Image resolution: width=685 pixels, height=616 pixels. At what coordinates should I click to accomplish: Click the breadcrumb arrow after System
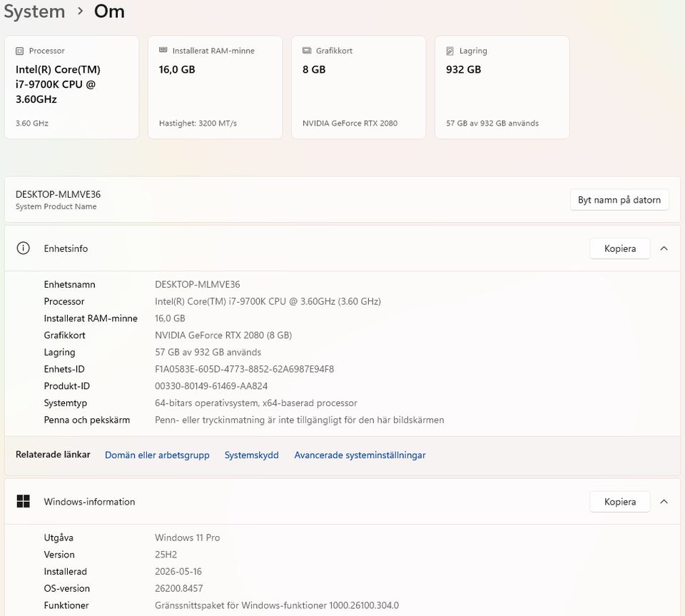80,11
